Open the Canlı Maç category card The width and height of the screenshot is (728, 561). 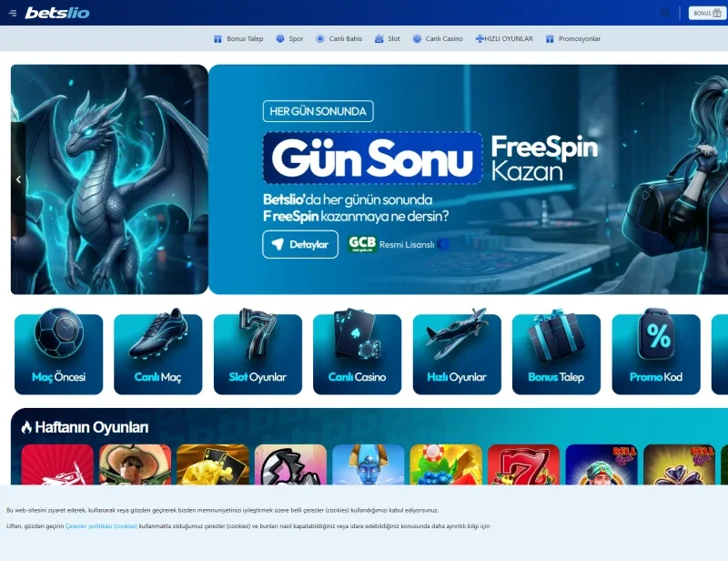157,352
